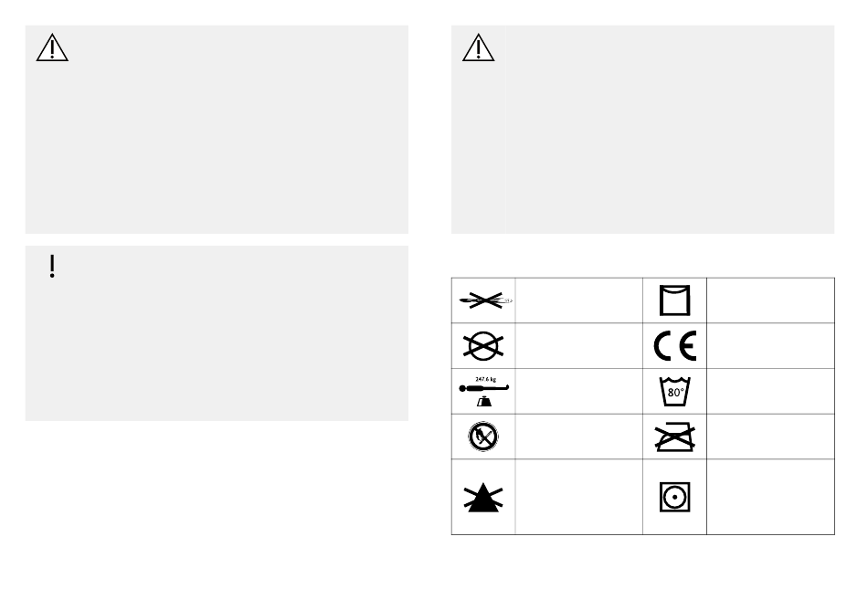Select the 80° wash tub symbol

tap(675, 392)
